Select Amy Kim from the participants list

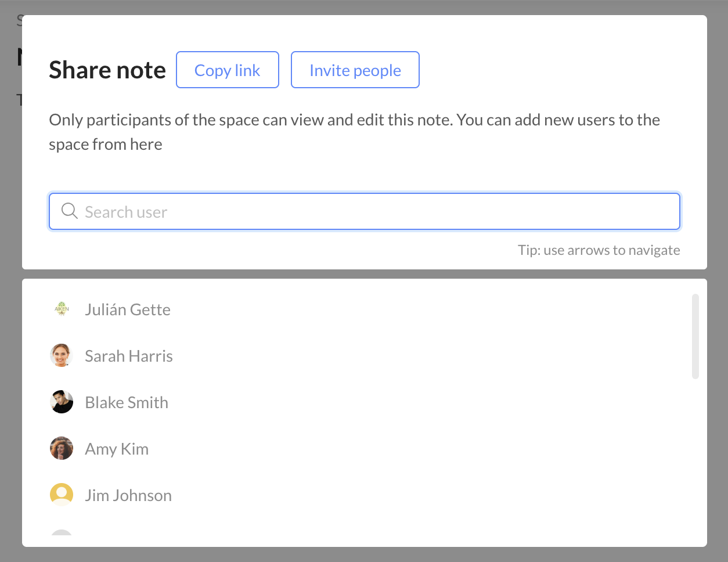(x=117, y=448)
